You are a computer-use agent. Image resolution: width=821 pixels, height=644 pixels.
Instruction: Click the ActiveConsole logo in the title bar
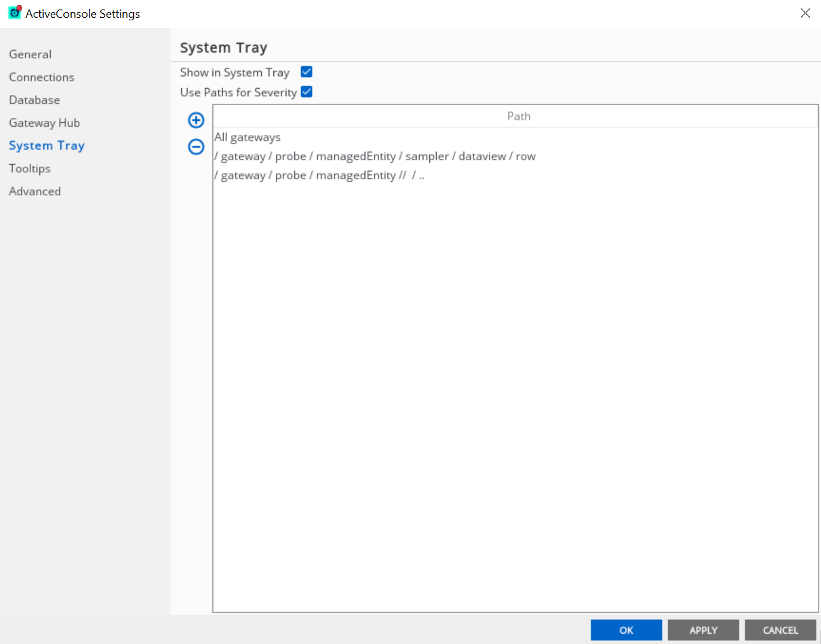(x=15, y=13)
